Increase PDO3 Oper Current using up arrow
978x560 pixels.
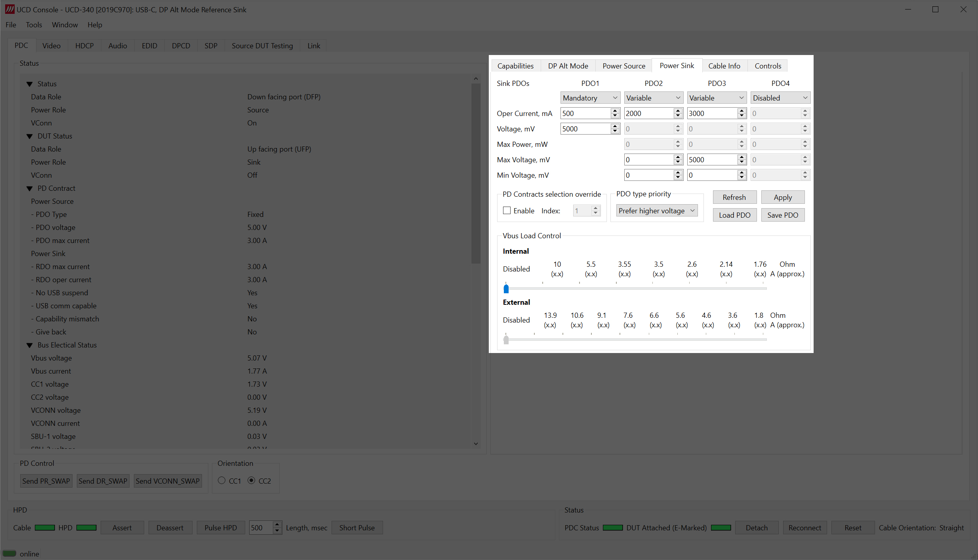[x=742, y=111]
